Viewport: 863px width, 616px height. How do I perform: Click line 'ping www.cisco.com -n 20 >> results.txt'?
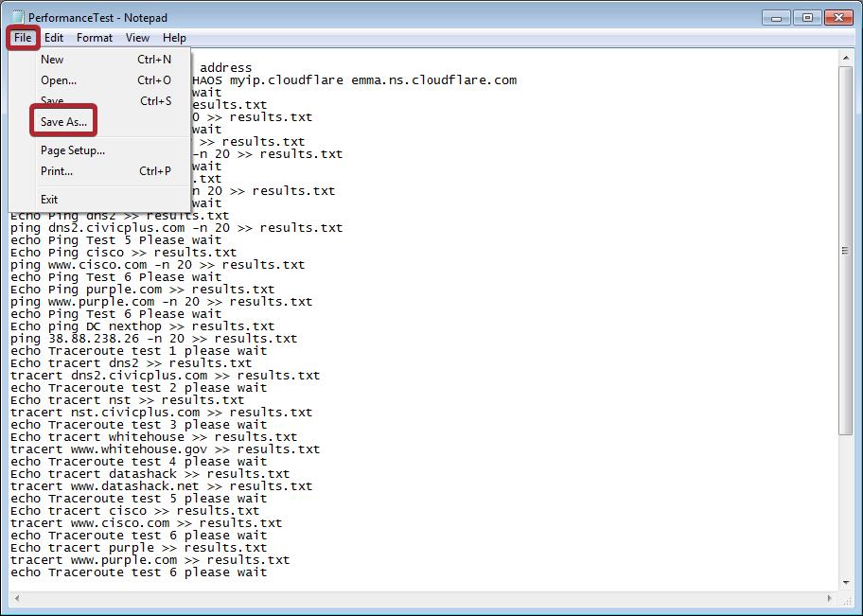[157, 265]
